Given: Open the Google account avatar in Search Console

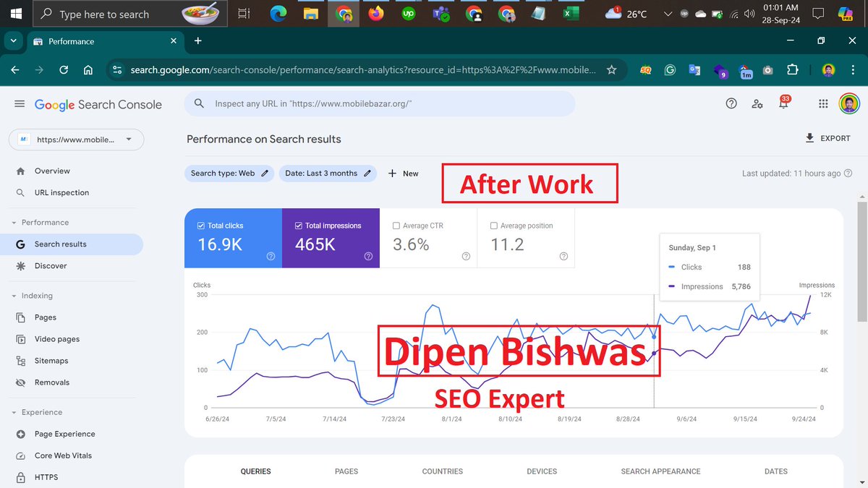Looking at the screenshot, I should point(849,103).
